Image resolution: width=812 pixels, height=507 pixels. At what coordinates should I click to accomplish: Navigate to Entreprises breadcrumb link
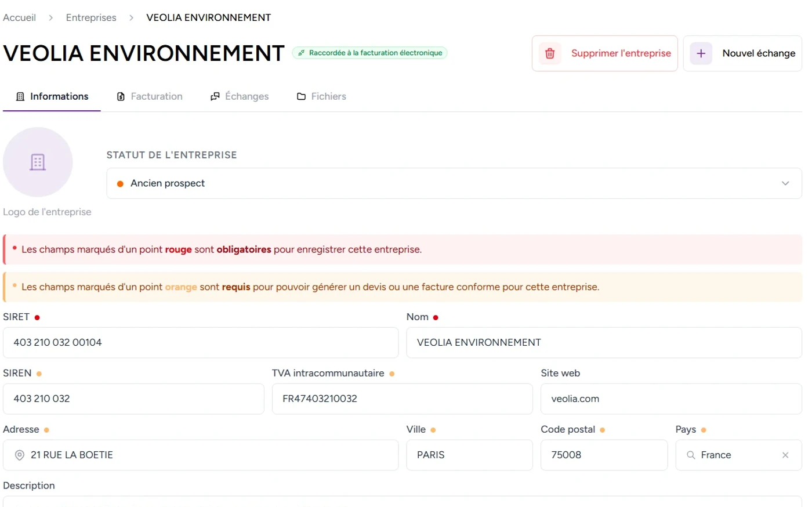[x=91, y=17]
